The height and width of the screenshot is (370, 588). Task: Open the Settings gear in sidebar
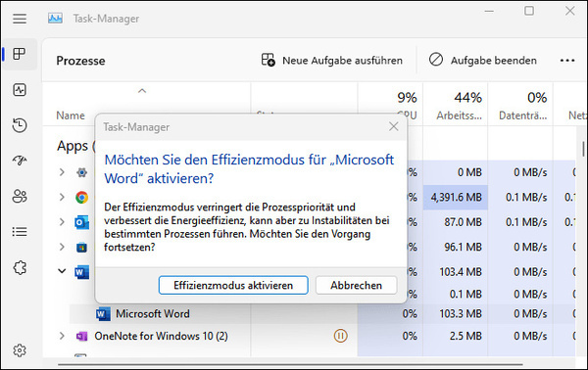[20, 350]
